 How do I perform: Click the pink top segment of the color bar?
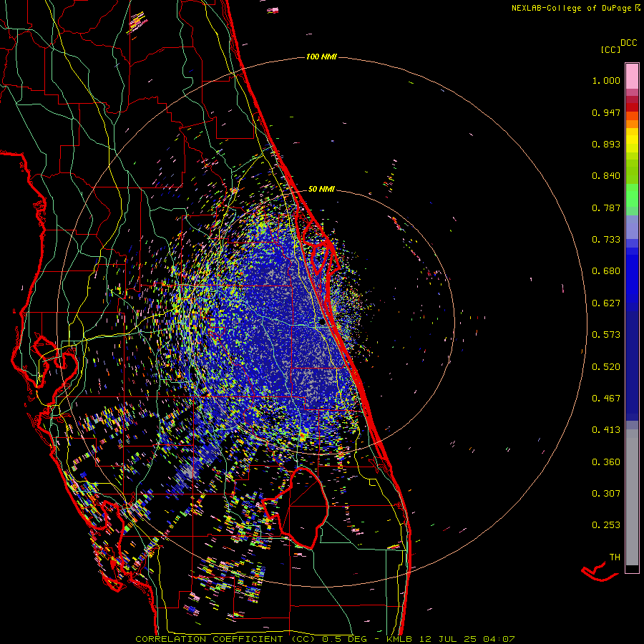[632, 76]
